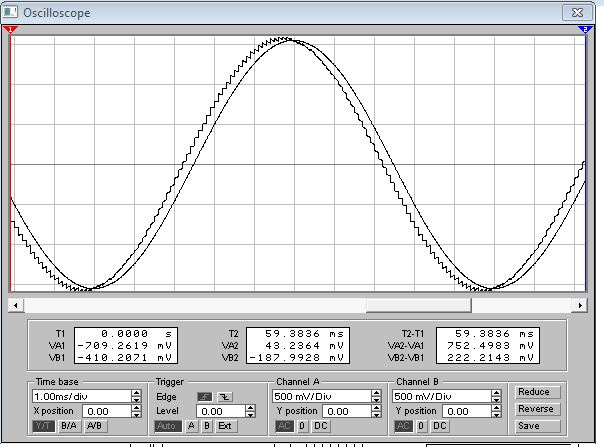The image size is (604, 447).
Task: Close the Oscilloscope window
Action: tap(577, 12)
